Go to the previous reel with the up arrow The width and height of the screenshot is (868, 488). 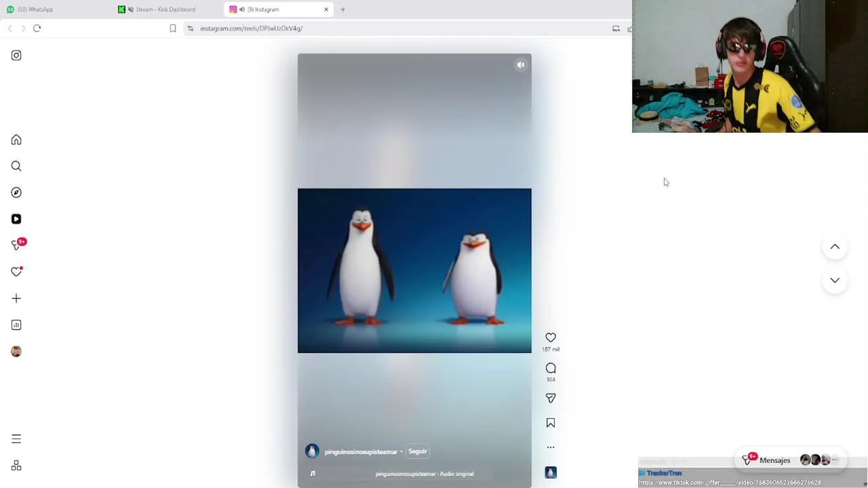pyautogui.click(x=835, y=247)
